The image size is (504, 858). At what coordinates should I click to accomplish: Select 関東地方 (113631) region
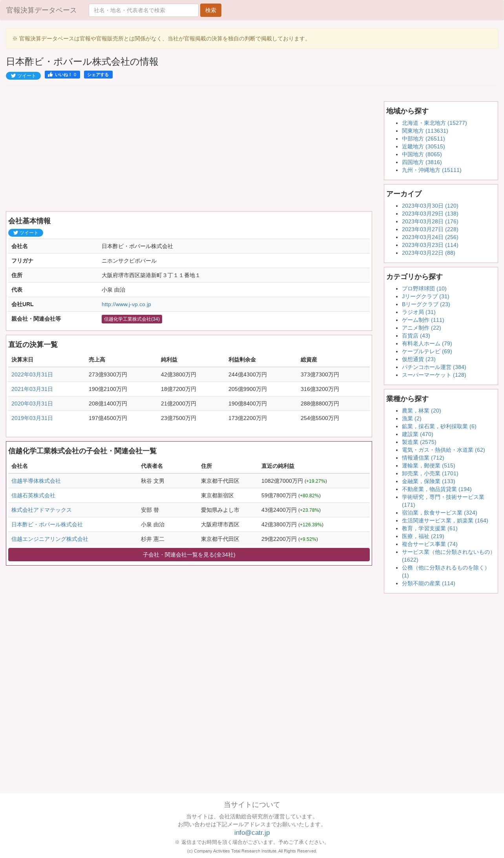tap(425, 131)
